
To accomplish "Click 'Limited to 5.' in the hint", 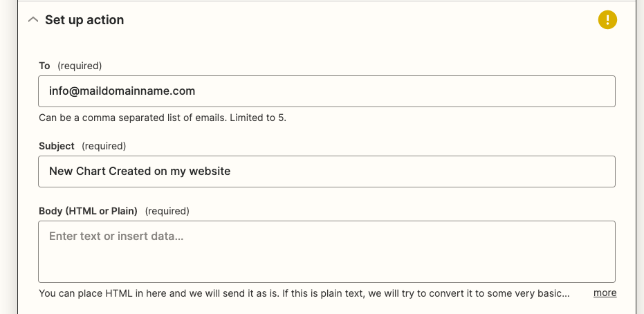I will click(258, 118).
